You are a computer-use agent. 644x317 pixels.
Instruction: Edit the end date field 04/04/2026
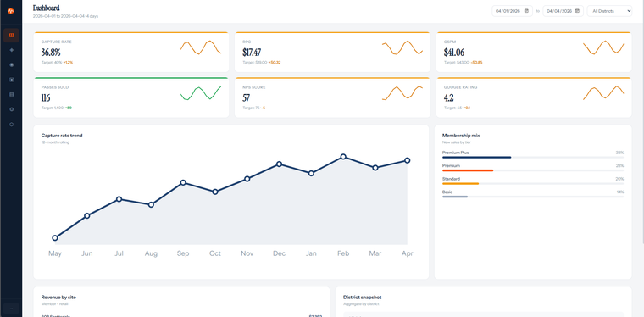[x=563, y=11]
